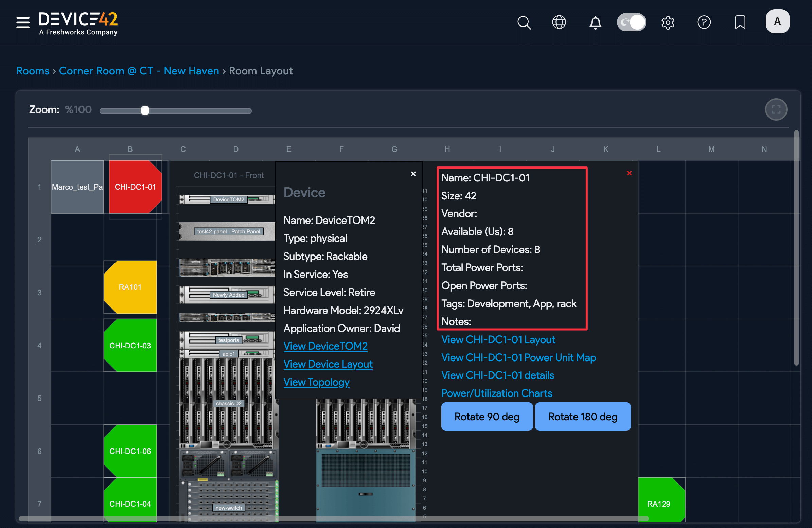The width and height of the screenshot is (812, 528).
Task: Enter fullscreen view with the expand icon
Action: [776, 109]
